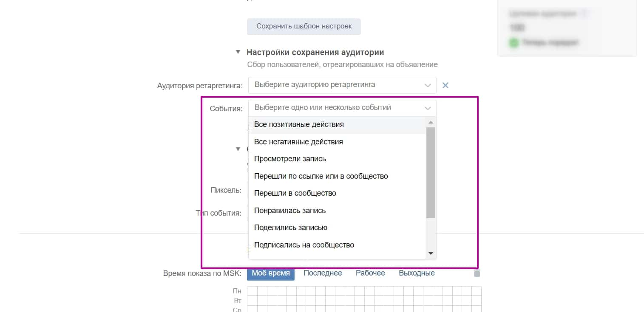644x312 pixels.
Task: Click the События dropdown field
Action: coord(342,108)
